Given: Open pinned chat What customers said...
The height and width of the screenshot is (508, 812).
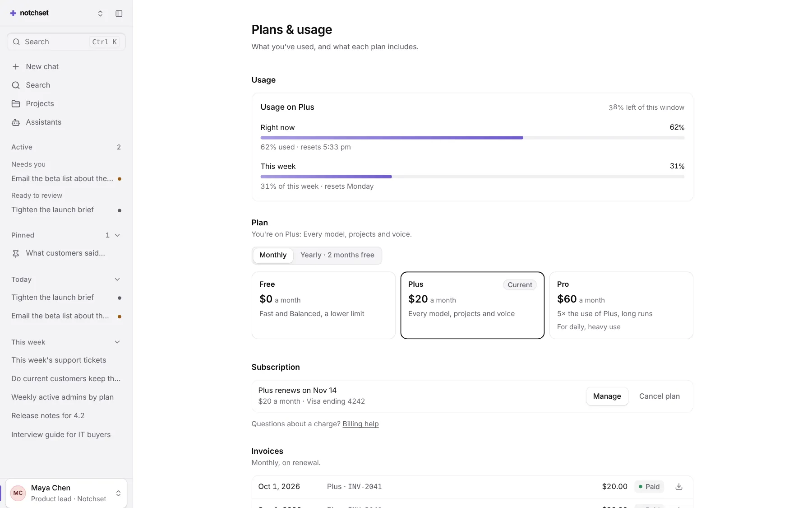Looking at the screenshot, I should coord(66,253).
